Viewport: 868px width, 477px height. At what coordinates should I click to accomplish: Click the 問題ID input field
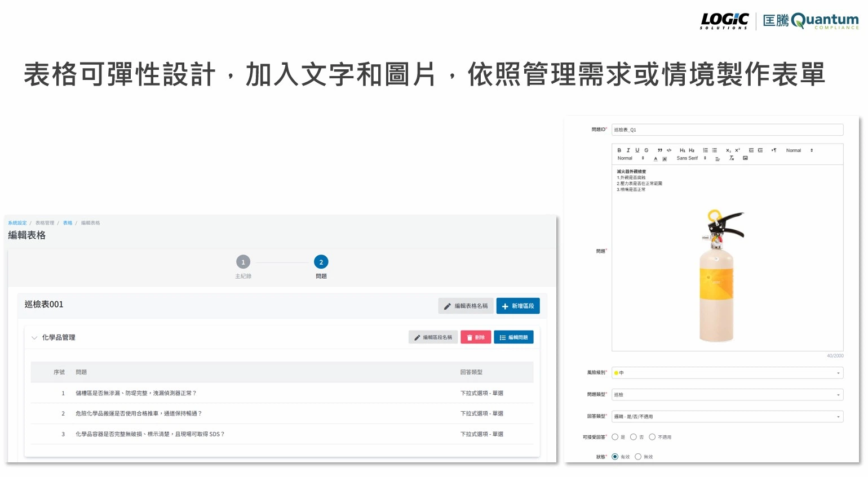(x=727, y=130)
